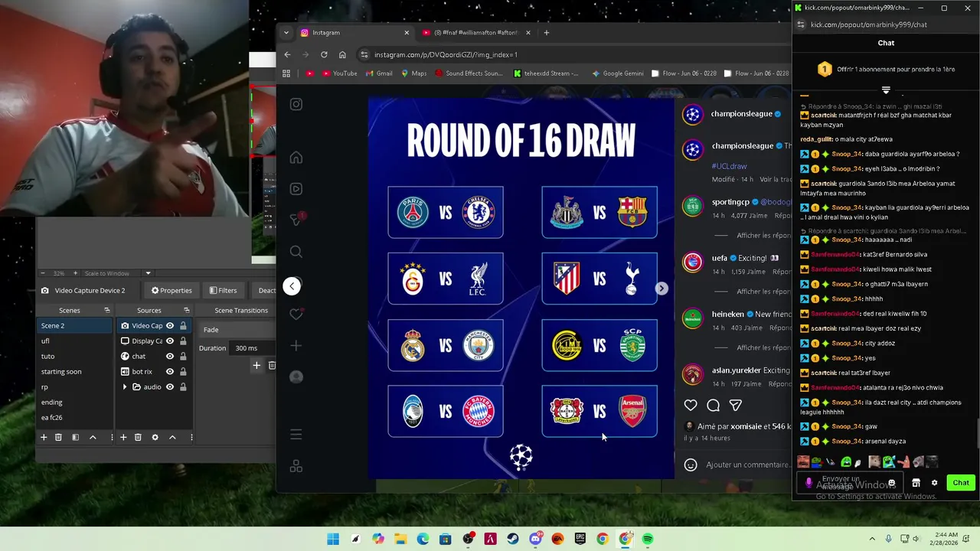The height and width of the screenshot is (551, 980).
Task: Open OBS source Properties
Action: click(x=171, y=291)
